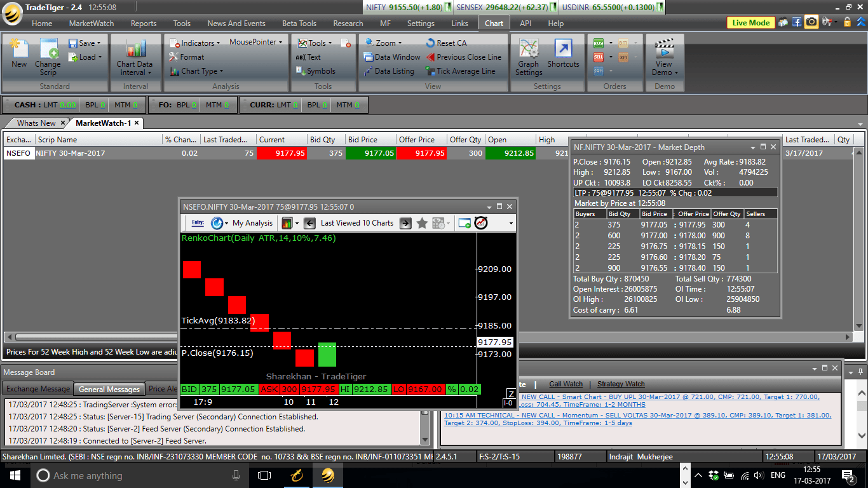Open the BUY UPL Smart Chart call link

coord(670,400)
